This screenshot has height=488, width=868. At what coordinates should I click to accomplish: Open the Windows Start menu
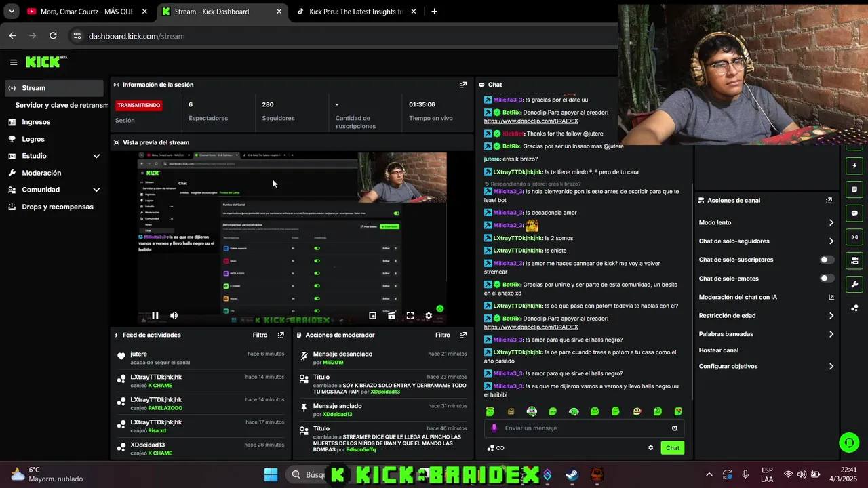tap(271, 474)
